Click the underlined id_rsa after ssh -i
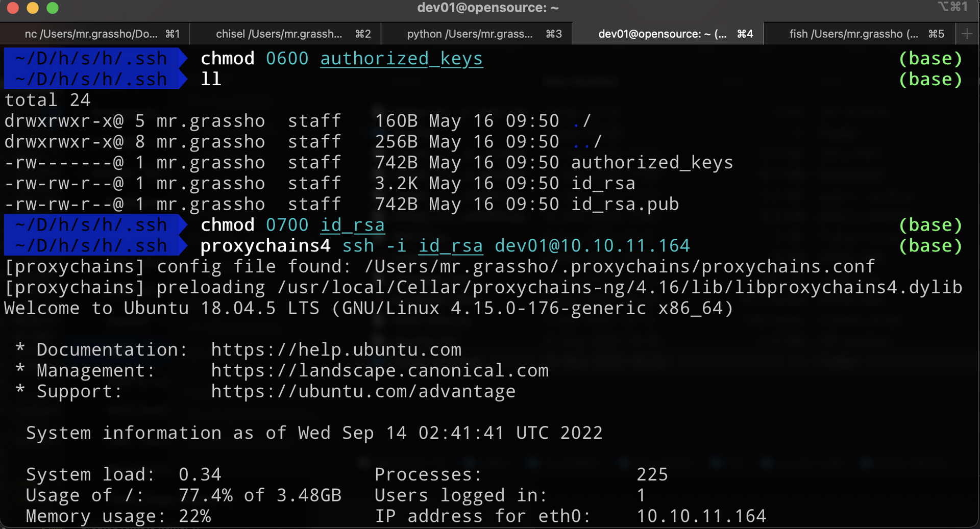The image size is (980, 529). pyautogui.click(x=450, y=246)
